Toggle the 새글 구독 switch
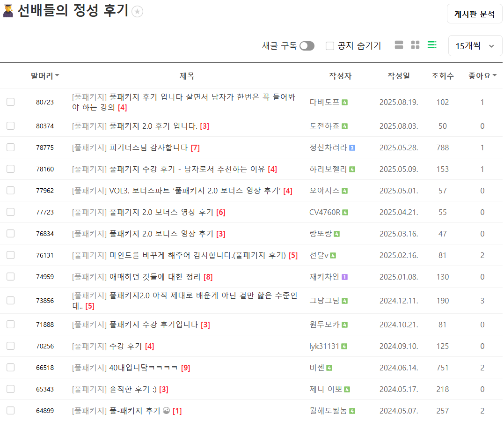 pyautogui.click(x=307, y=45)
